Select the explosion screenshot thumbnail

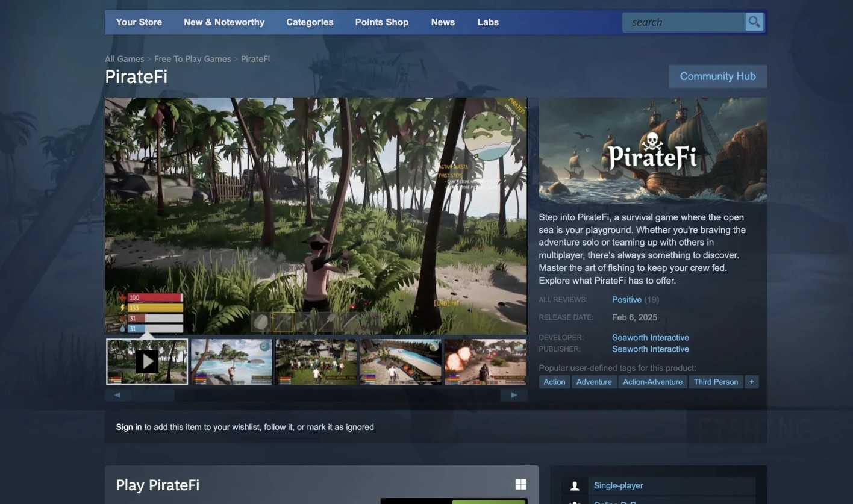[485, 361]
